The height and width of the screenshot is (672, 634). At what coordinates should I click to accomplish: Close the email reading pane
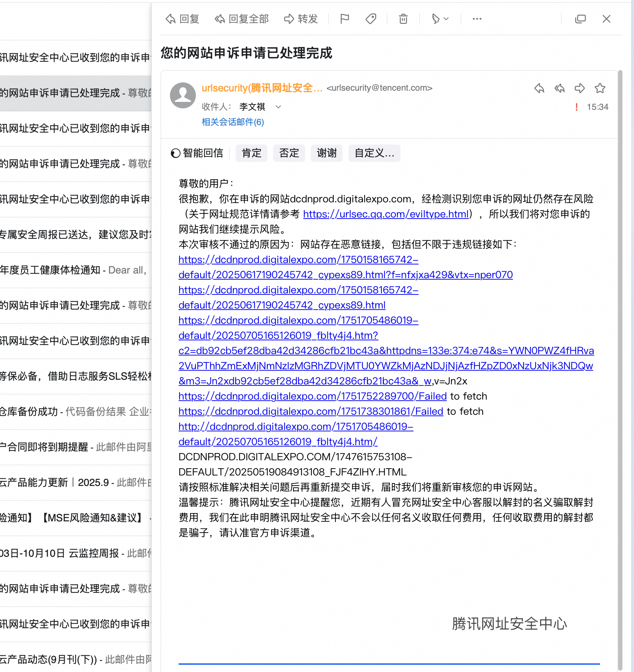[x=607, y=19]
